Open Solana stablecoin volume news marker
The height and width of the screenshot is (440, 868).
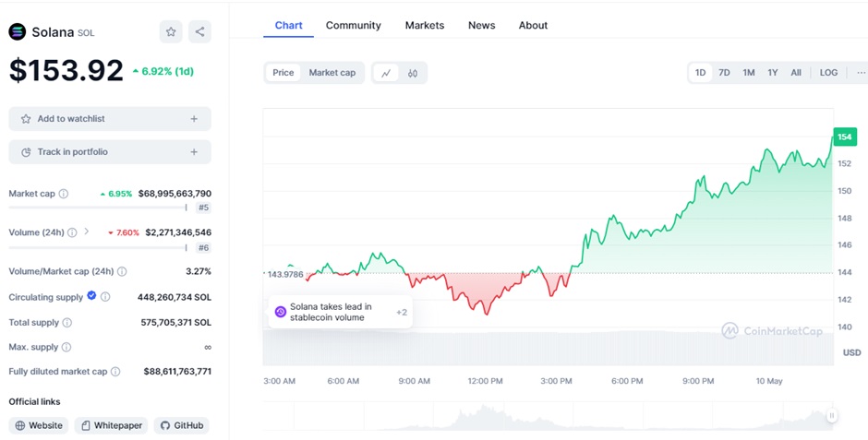coord(330,312)
